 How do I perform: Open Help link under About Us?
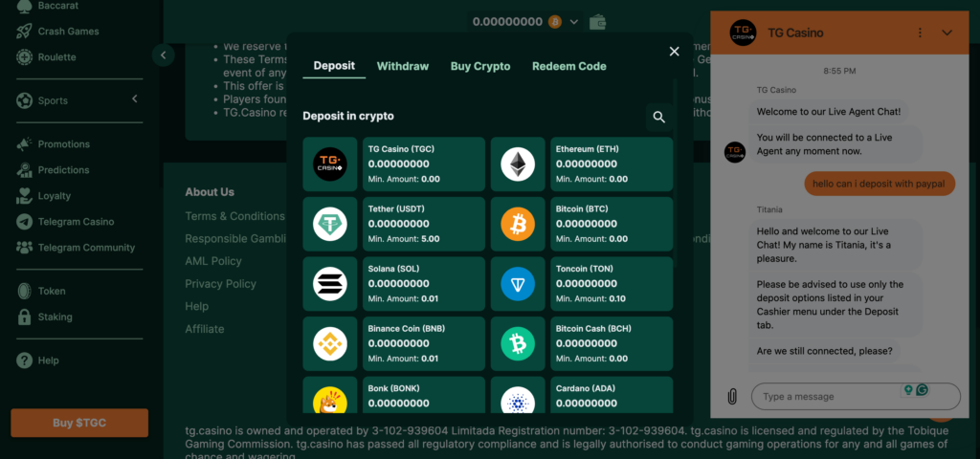coord(197,307)
